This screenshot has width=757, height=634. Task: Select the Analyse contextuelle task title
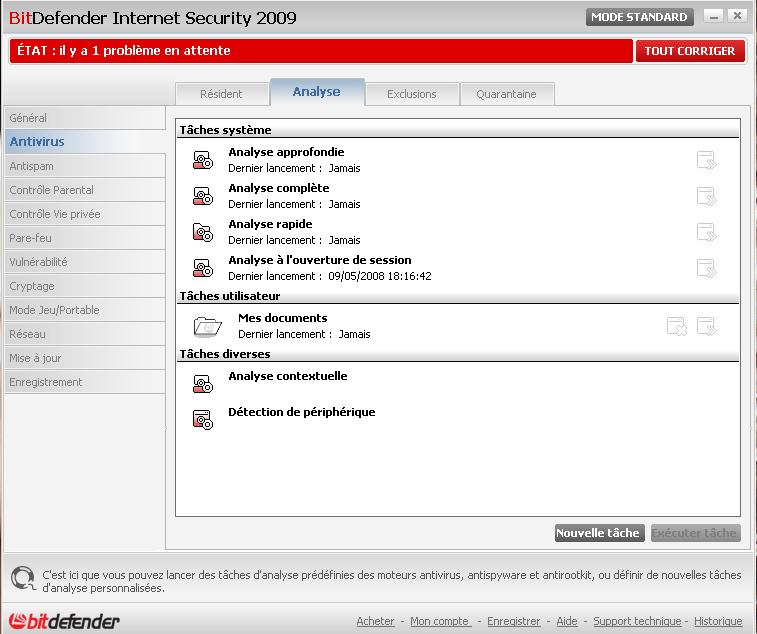coord(288,376)
